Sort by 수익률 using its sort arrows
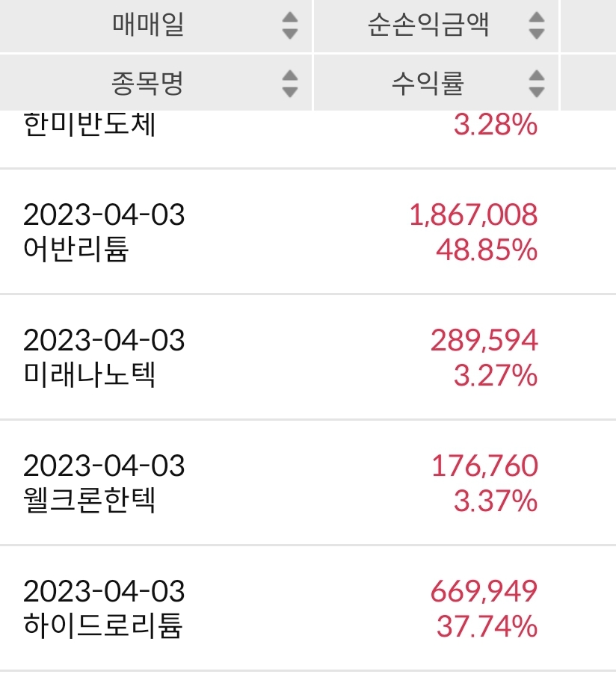The width and height of the screenshot is (616, 680). pyautogui.click(x=536, y=83)
